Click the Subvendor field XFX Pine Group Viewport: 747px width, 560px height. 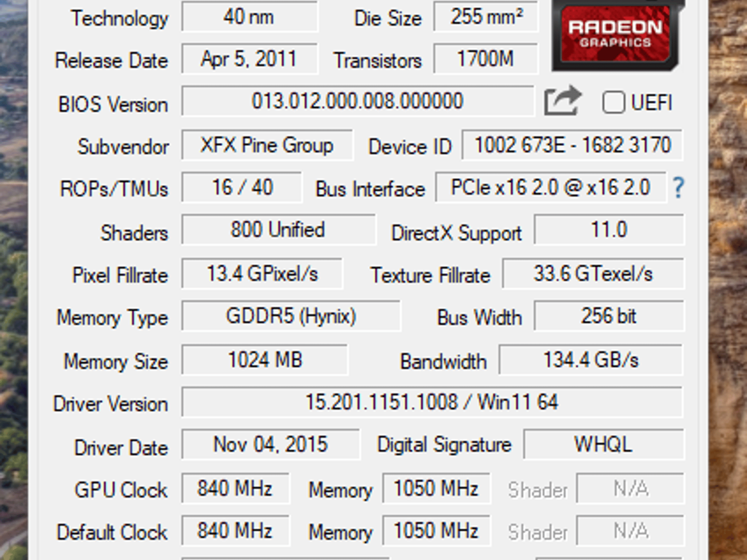click(267, 145)
